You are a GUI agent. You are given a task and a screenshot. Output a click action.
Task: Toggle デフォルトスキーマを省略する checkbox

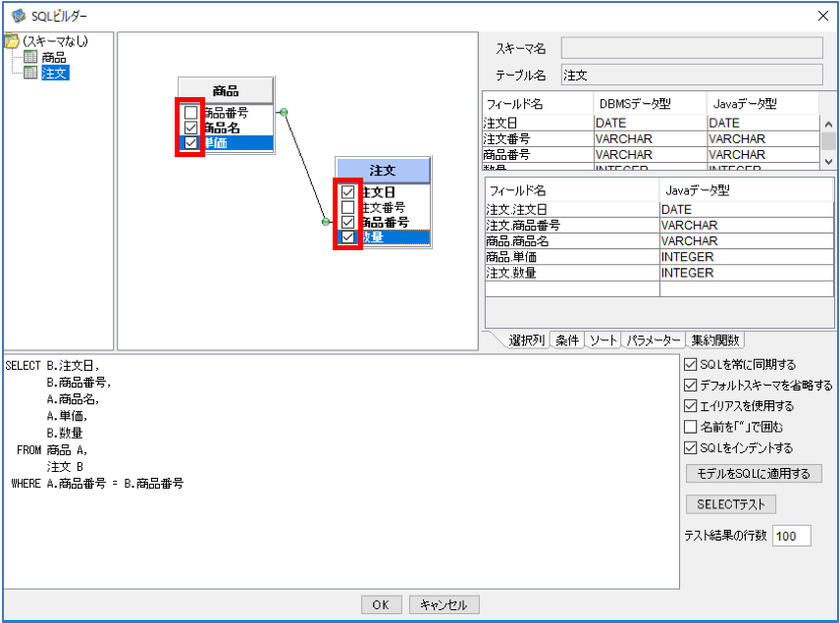coord(691,386)
